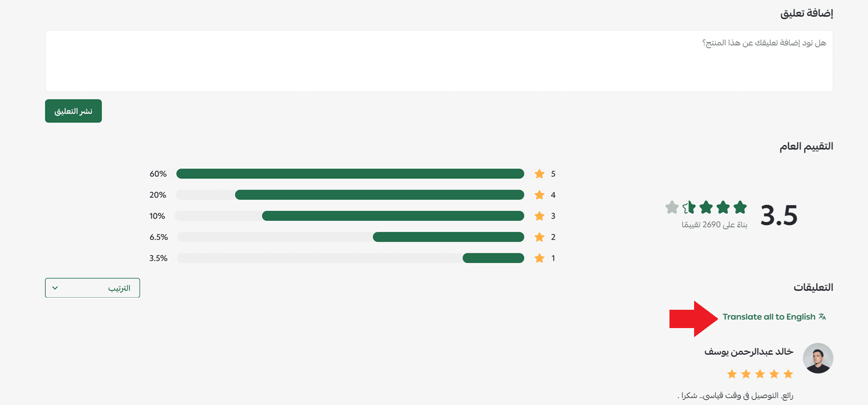Viewport: 868px width, 405px height.
Task: Click the 60% five-star rating bar
Action: click(x=350, y=174)
